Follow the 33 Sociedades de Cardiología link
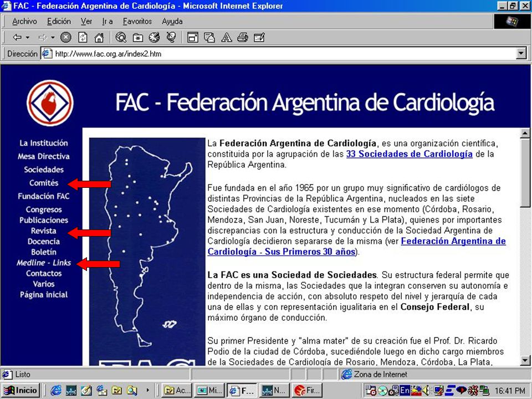Viewport: 532px width, 399px height. tap(409, 154)
